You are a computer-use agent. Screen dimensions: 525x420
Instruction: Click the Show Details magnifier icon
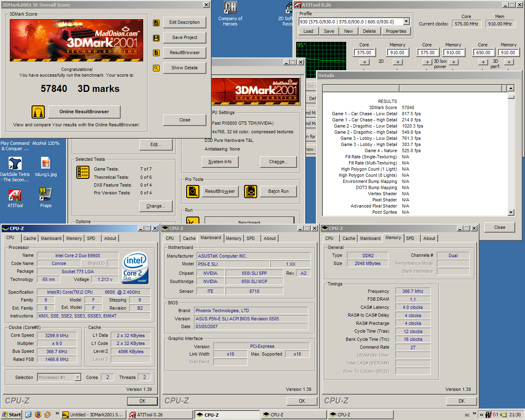tap(156, 68)
